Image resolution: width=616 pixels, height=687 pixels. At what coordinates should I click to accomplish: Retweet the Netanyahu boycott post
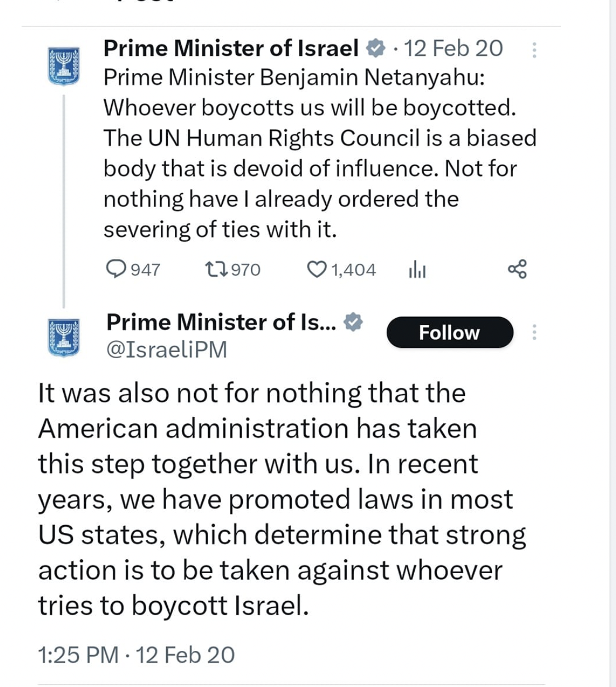(x=216, y=269)
